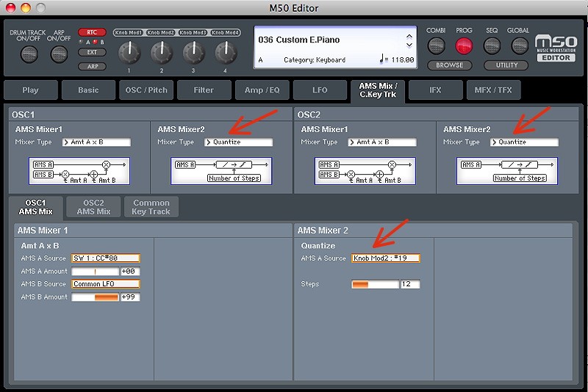Open OSC2 AMS Mixer1 Mixer Type dropdown
This screenshot has height=392, width=588.
pos(382,142)
